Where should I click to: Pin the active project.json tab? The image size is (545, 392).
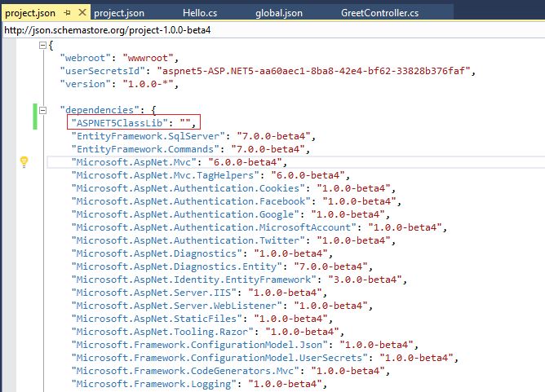[x=67, y=13]
